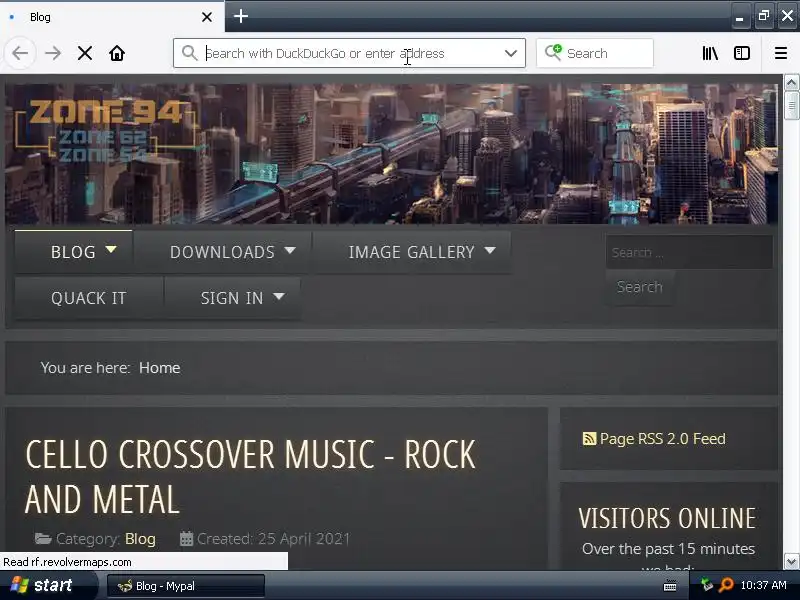Open the browser home page icon

[x=117, y=53]
